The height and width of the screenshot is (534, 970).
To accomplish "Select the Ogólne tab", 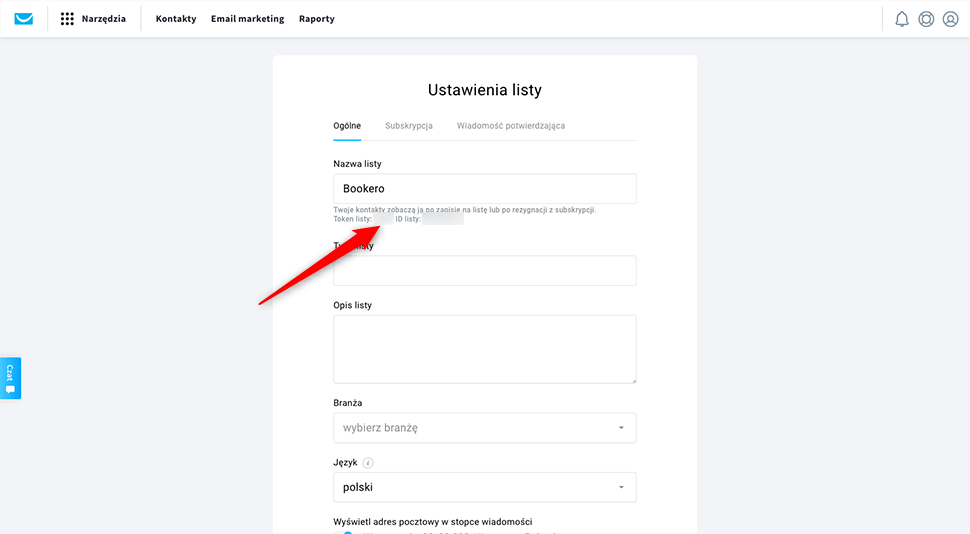I will [347, 126].
